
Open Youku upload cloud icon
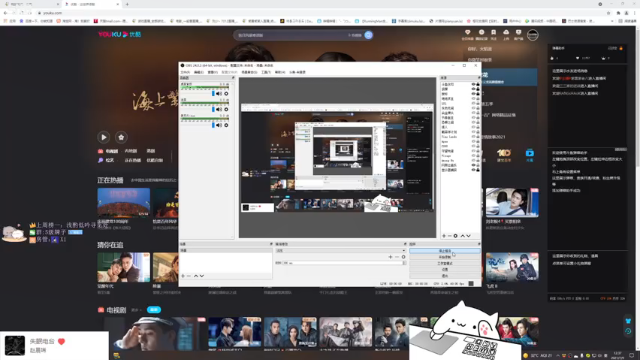pyautogui.click(x=506, y=33)
